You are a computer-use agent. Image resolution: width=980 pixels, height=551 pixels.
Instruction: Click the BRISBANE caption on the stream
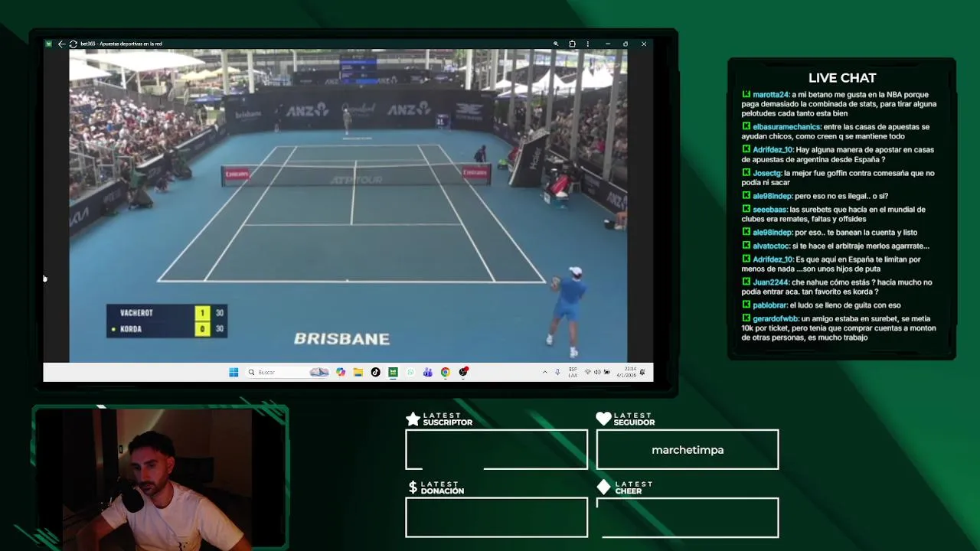coord(341,339)
